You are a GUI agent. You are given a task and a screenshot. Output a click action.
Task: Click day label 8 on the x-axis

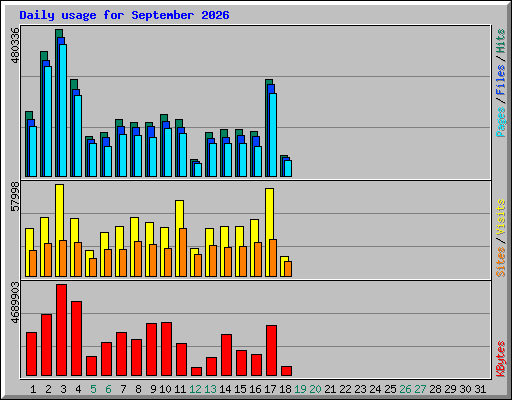coord(138,389)
